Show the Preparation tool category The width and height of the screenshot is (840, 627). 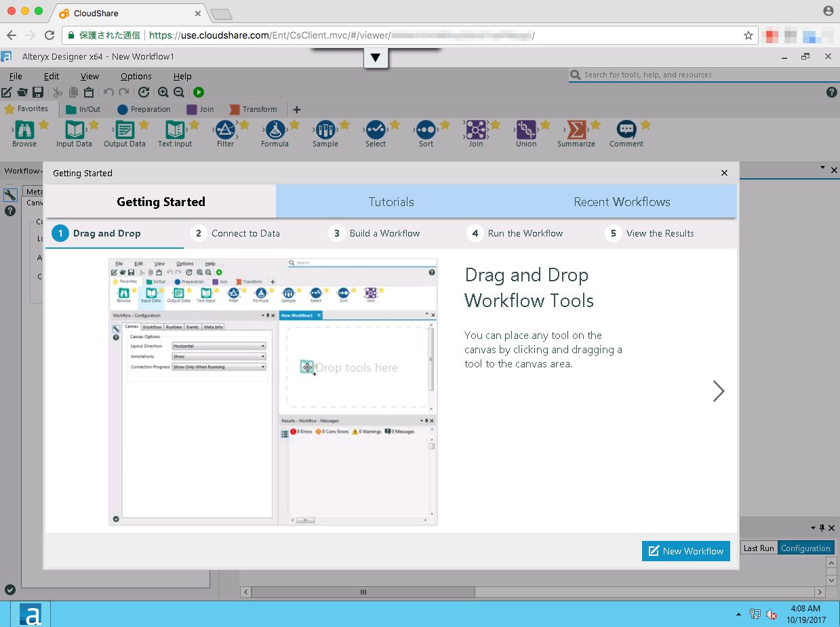144,109
